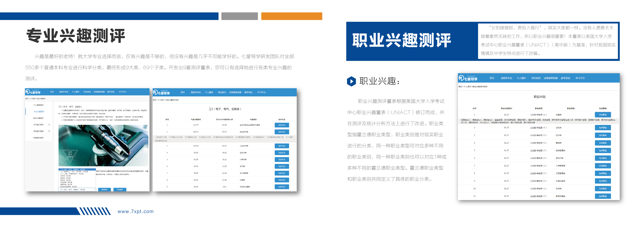Click 包含职业 for 房地产类 row

click(x=603, y=158)
